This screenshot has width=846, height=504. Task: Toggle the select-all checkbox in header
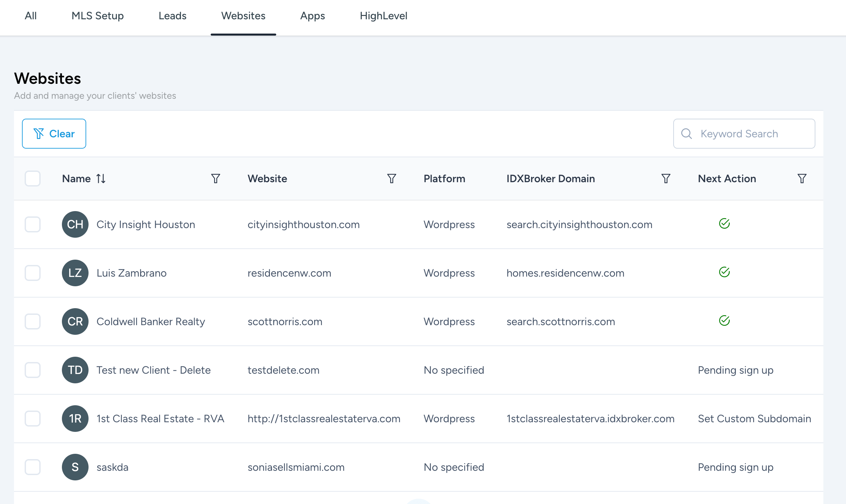(x=33, y=179)
